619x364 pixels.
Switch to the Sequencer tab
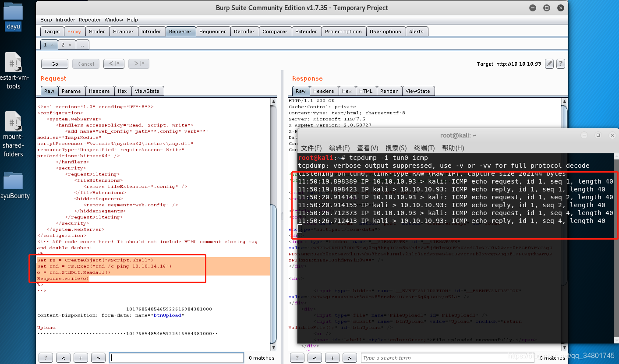tap(213, 32)
